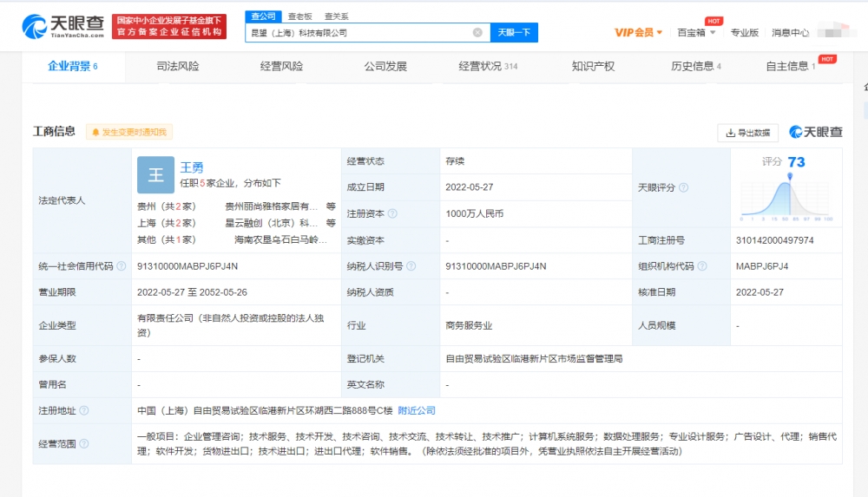Open the 附近公司 link after the address

click(x=417, y=410)
